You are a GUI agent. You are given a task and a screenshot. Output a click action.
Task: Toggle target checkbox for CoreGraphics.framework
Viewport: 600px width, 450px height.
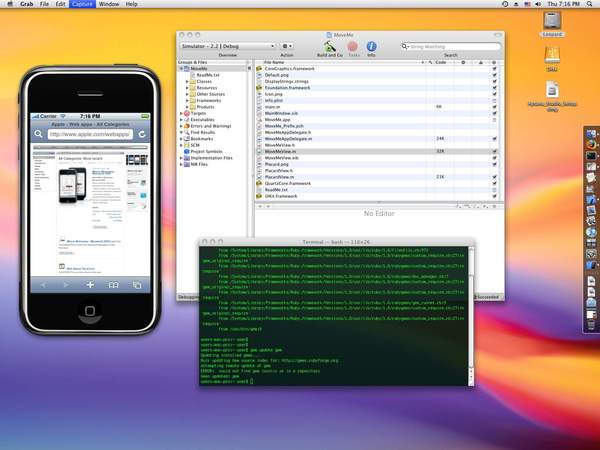[x=494, y=68]
